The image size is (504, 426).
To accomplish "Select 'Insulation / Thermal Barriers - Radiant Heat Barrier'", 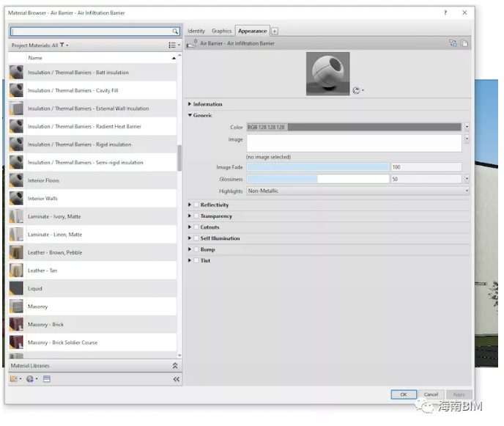I will (92, 126).
